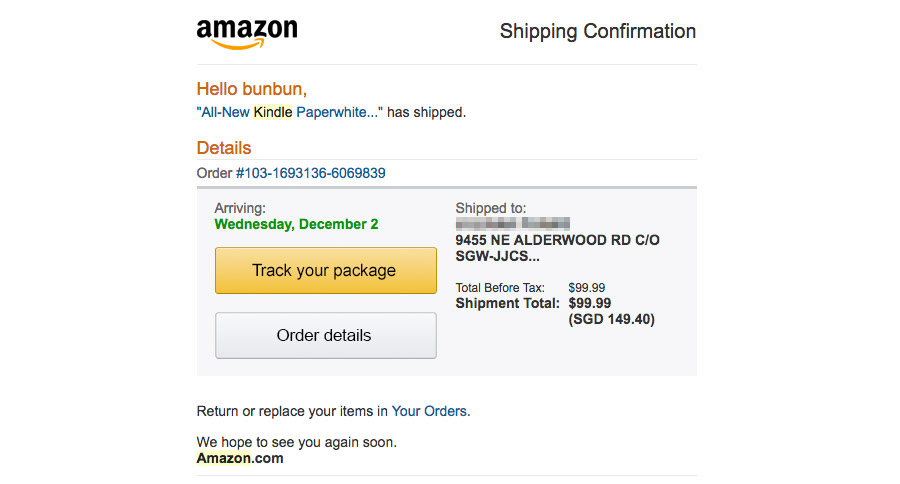Screen dimensions: 900x484
Task: Open the All-New Kindle Paperwhite product link
Action: [x=288, y=112]
